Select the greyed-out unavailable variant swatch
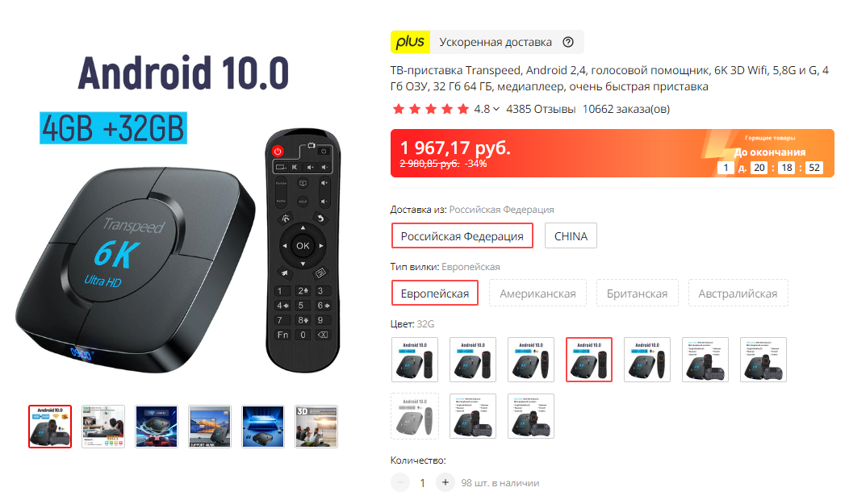This screenshot has height=504, width=849. [x=415, y=416]
